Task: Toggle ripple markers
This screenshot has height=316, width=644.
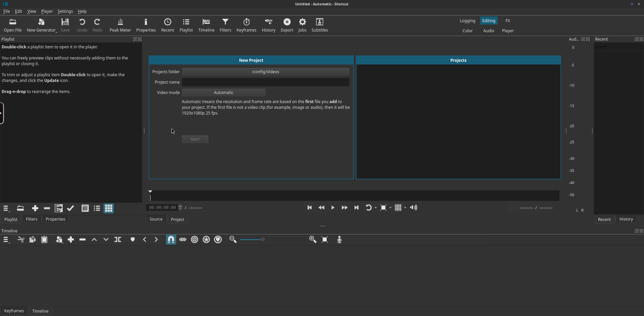Action: click(x=218, y=240)
